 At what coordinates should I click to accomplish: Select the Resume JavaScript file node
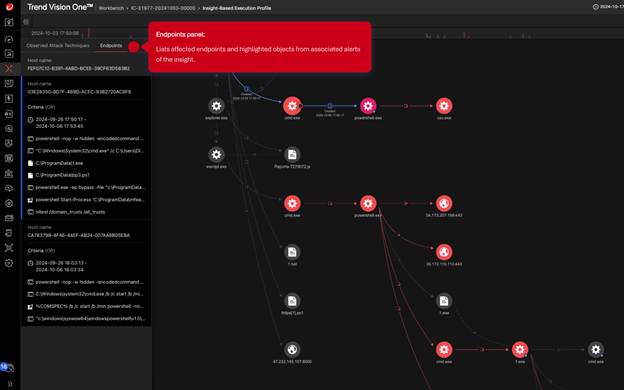tap(292, 155)
